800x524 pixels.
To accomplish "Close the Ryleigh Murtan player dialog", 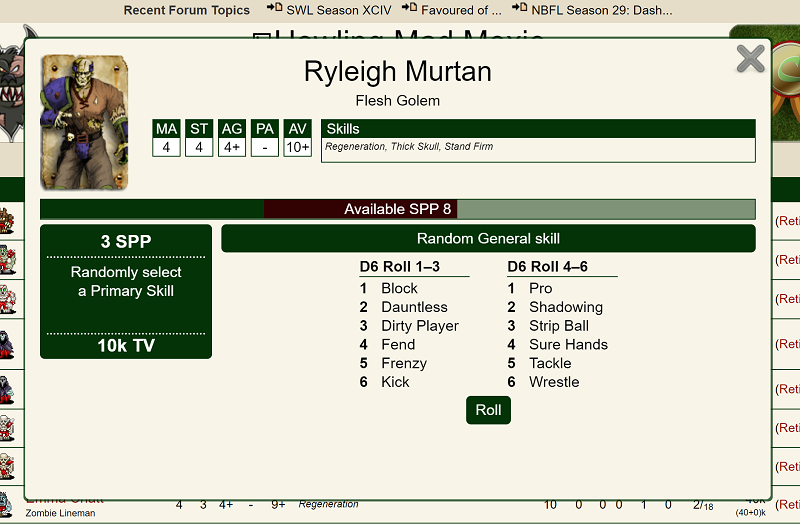I will click(x=751, y=59).
